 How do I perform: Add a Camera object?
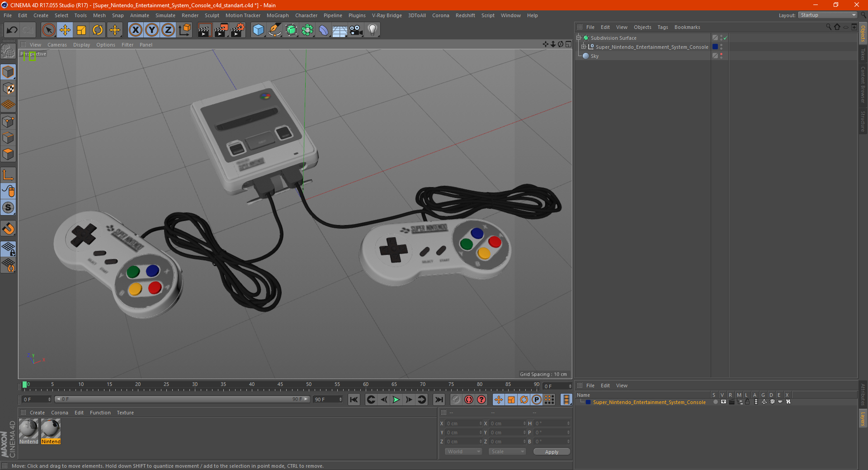(356, 30)
